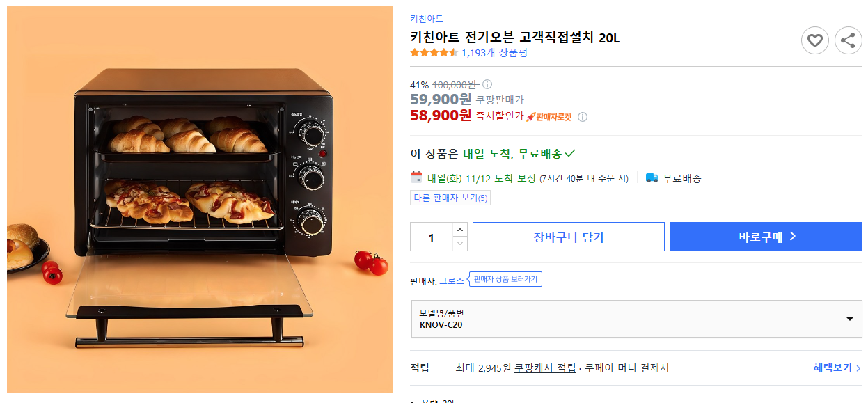Expand the 모델명/품번 KNOV-C20 dropdown
This screenshot has width=868, height=403.
636,318
